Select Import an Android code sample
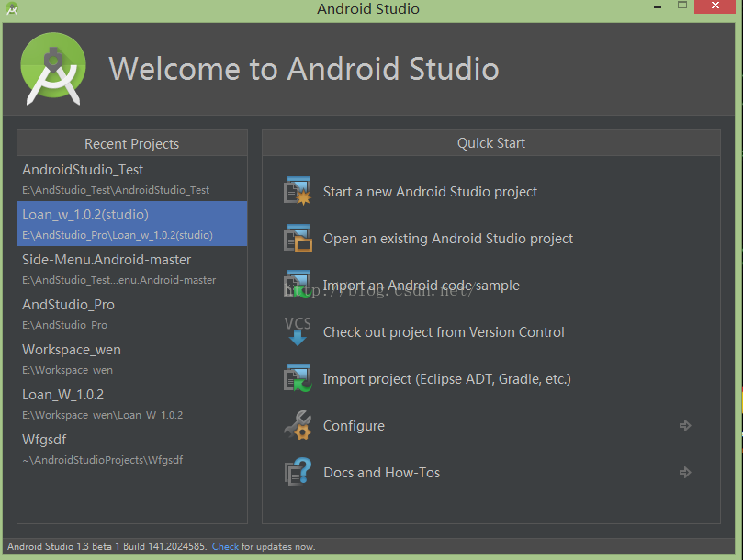 pyautogui.click(x=422, y=286)
